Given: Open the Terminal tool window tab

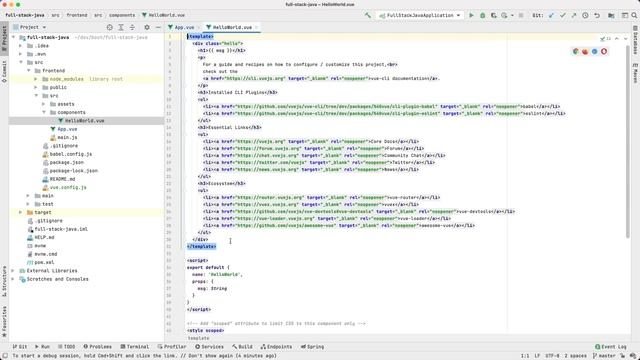Looking at the screenshot, I should pos(135,347).
